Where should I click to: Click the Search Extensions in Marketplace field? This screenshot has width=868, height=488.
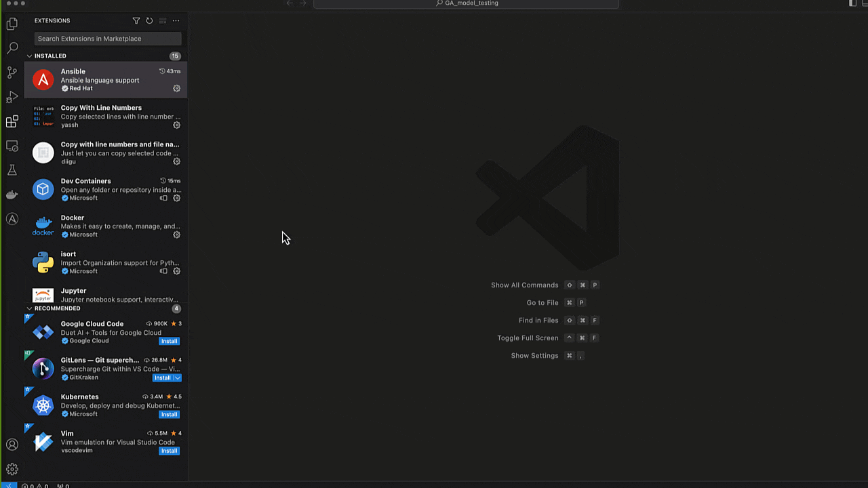108,39
